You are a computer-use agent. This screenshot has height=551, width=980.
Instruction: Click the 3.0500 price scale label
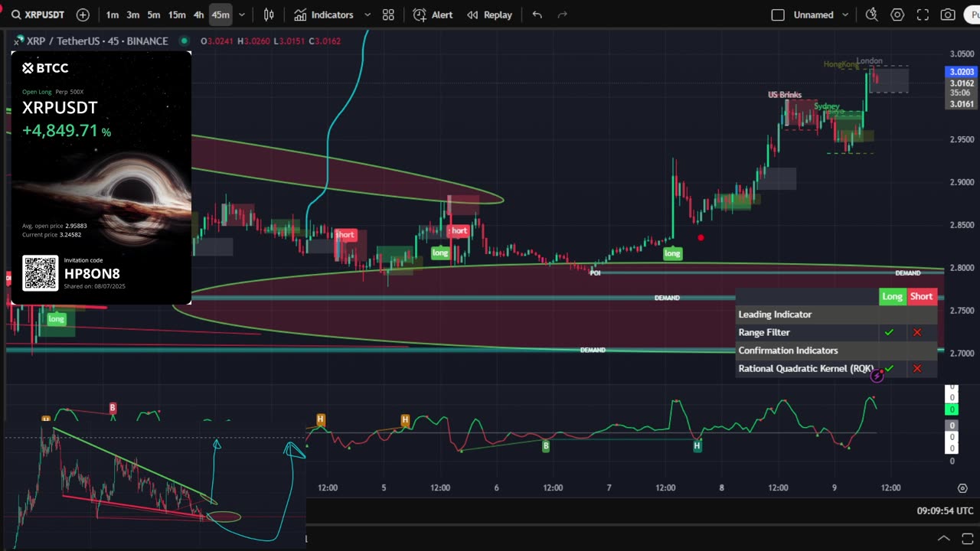962,54
